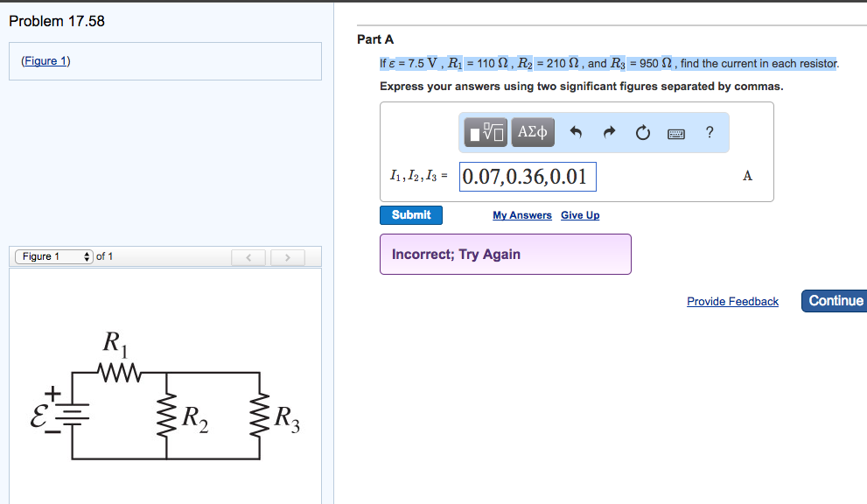Viewport: 867px width, 504px height.
Task: Click the redo arrow in the answer toolbar
Action: tap(609, 132)
